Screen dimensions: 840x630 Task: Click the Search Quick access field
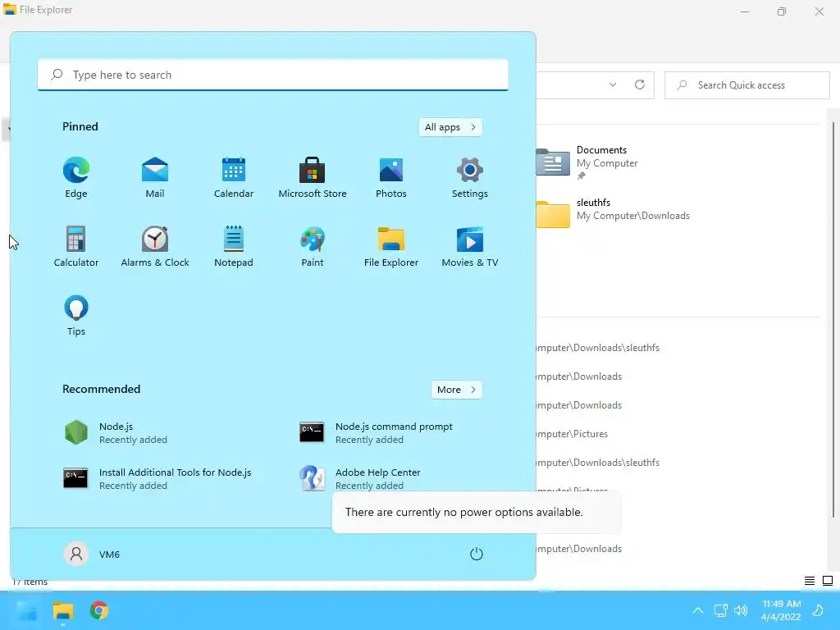tap(746, 85)
